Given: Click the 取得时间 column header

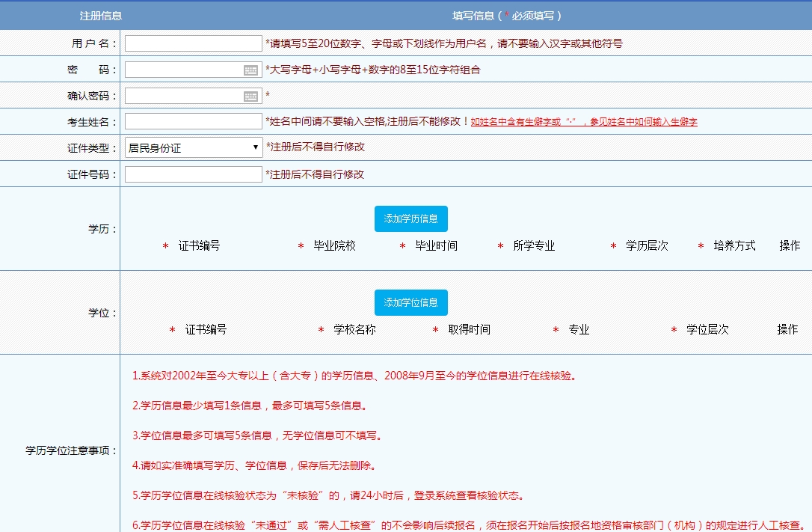Looking at the screenshot, I should (x=469, y=330).
